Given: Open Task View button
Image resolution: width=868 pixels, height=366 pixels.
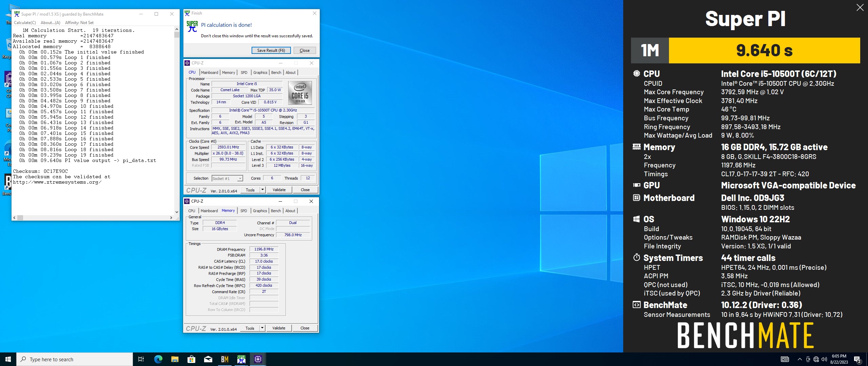Looking at the screenshot, I should [x=141, y=359].
